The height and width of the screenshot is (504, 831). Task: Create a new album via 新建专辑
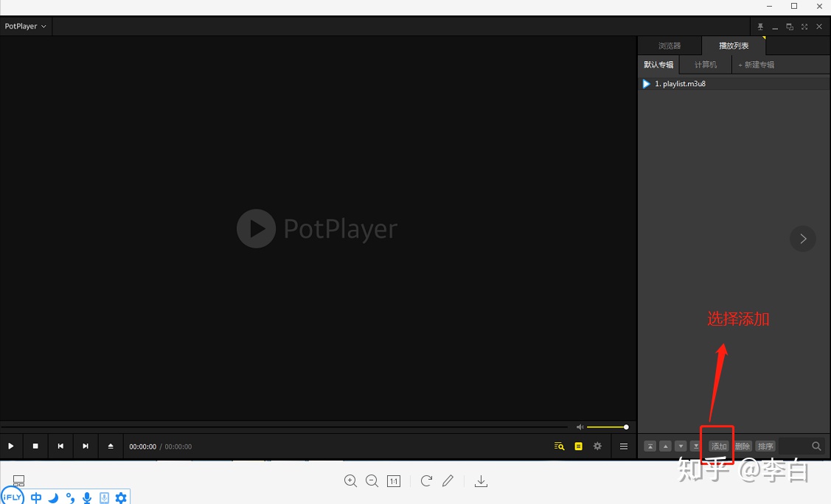click(x=757, y=65)
